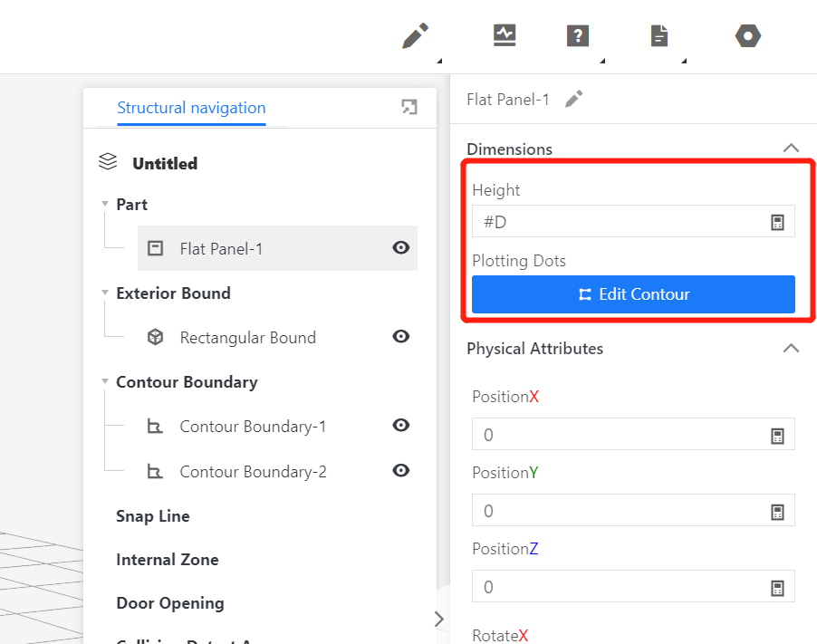Open the document file icon in toolbar
The height and width of the screenshot is (644, 817).
[x=659, y=36]
